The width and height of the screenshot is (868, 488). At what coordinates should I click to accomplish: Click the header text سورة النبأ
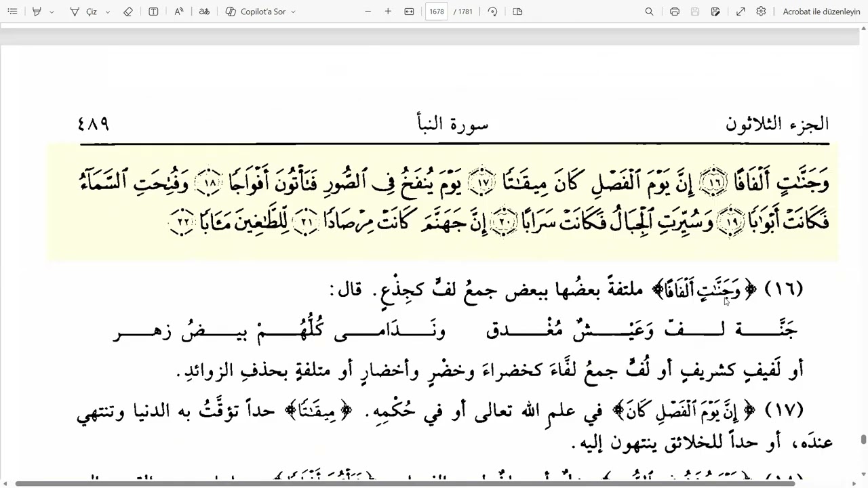(452, 124)
